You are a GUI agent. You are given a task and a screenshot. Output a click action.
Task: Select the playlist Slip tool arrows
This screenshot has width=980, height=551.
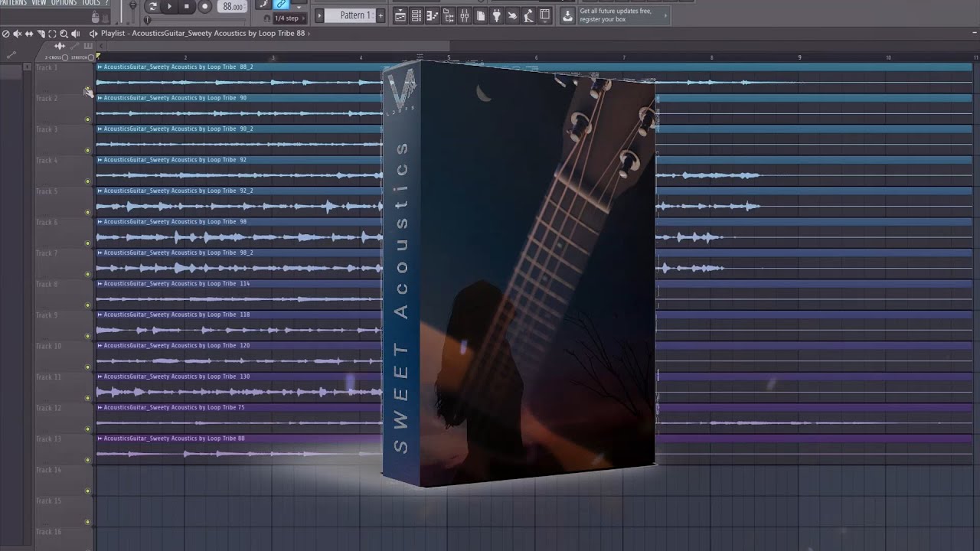[x=29, y=34]
